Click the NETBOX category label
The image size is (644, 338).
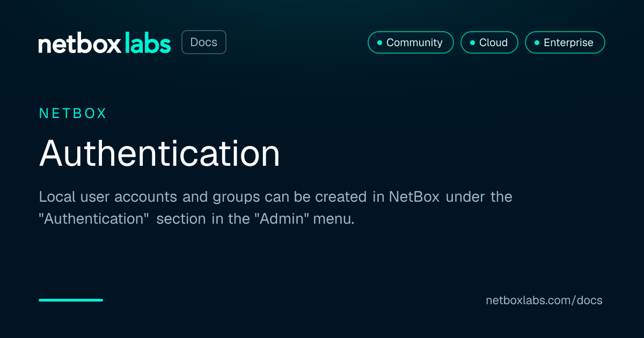[73, 113]
